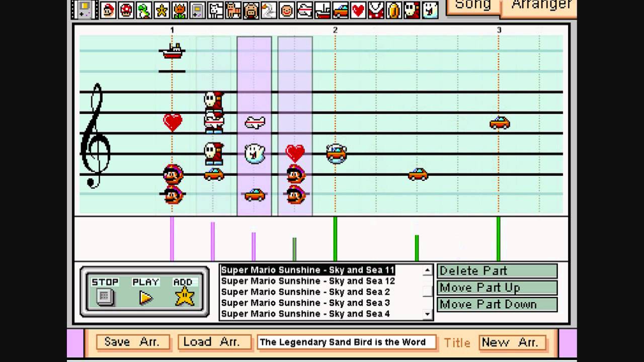Adjust the pink volume bar under measure 1
644x362 pixels.
pyautogui.click(x=172, y=239)
